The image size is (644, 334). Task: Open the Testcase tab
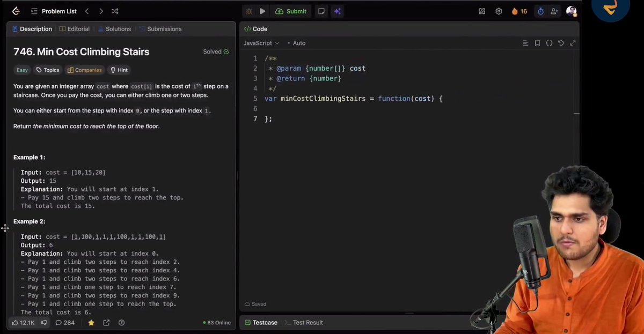tap(261, 322)
